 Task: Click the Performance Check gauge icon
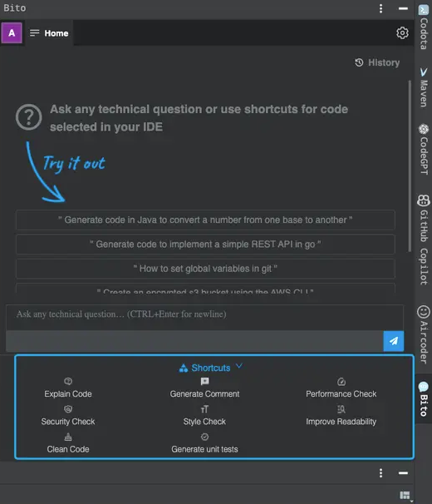[x=341, y=382]
